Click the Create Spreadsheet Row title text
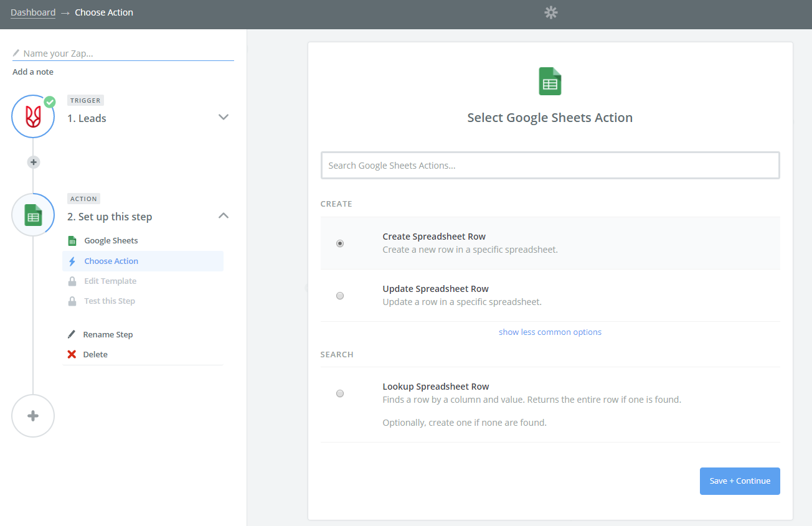This screenshot has height=526, width=812. point(434,237)
